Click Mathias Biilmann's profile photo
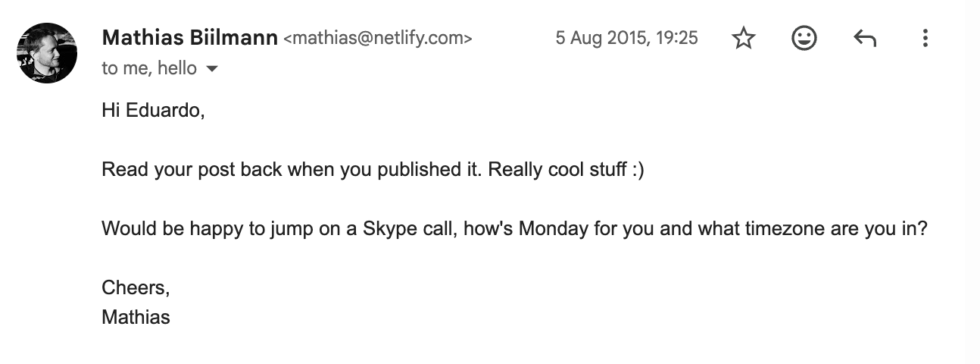980x364 pixels. [47, 52]
